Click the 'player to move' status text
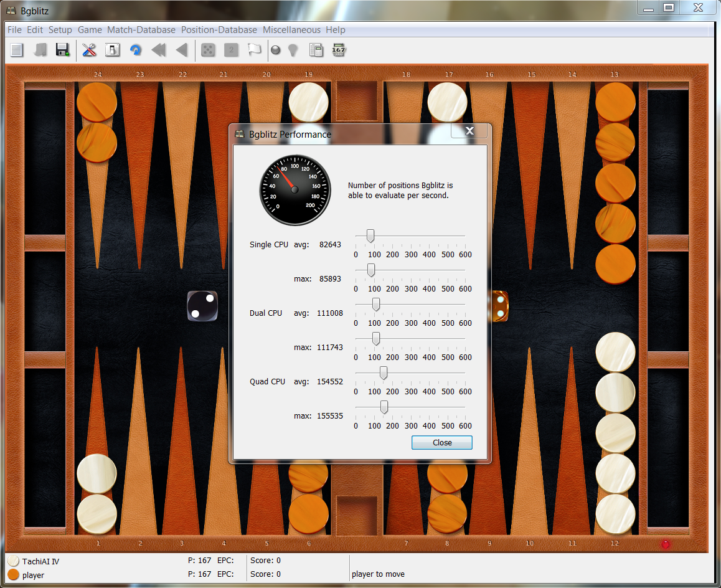This screenshot has width=721, height=588. point(378,574)
